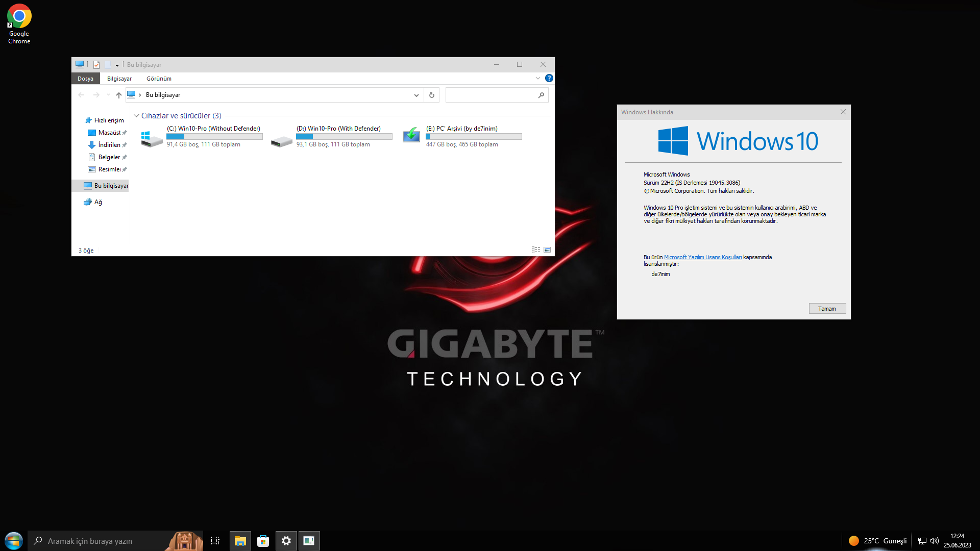Click the de7inim licensee text
The width and height of the screenshot is (980, 551).
click(x=660, y=274)
